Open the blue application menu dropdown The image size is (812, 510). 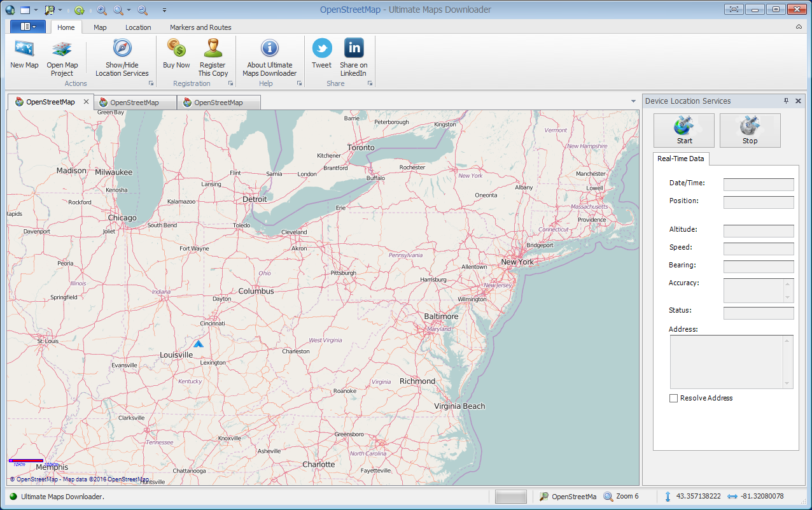click(27, 27)
